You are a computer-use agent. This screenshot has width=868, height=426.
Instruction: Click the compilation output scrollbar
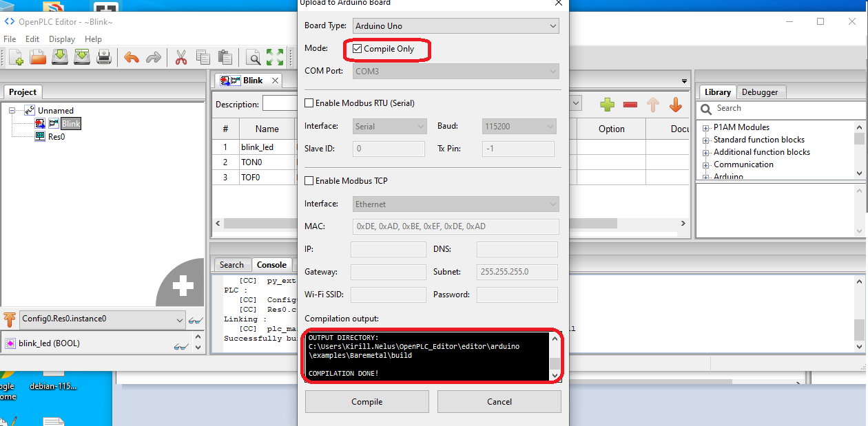[554, 356]
